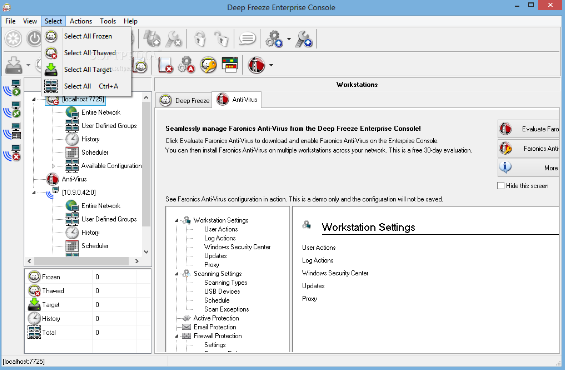Open the View menu

click(30, 21)
